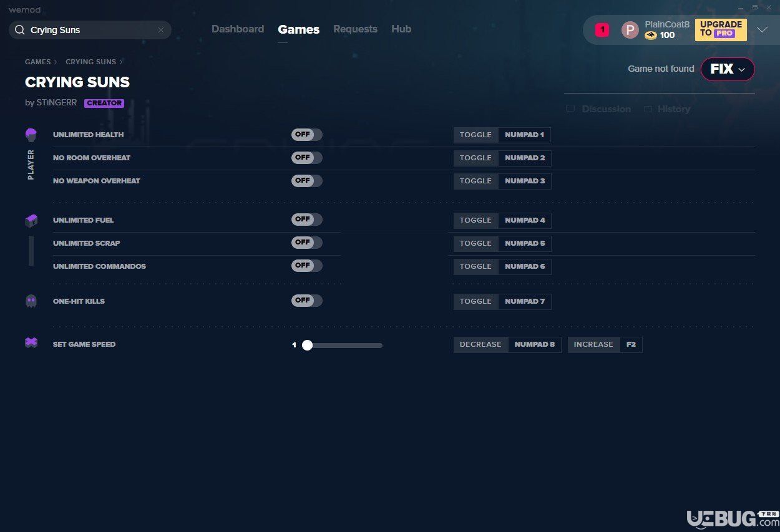Viewport: 780px width, 532px height.
Task: Toggle One-Hit Kills on
Action: point(307,301)
